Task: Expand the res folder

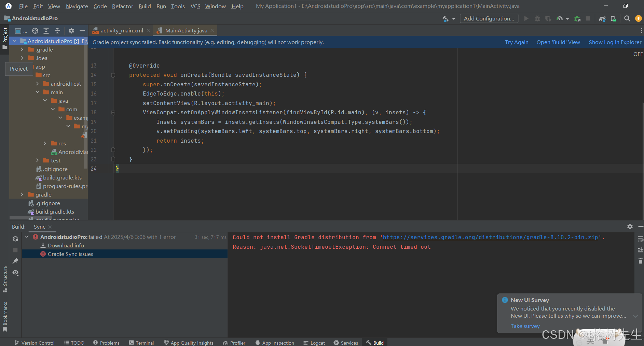Action: tap(45, 143)
